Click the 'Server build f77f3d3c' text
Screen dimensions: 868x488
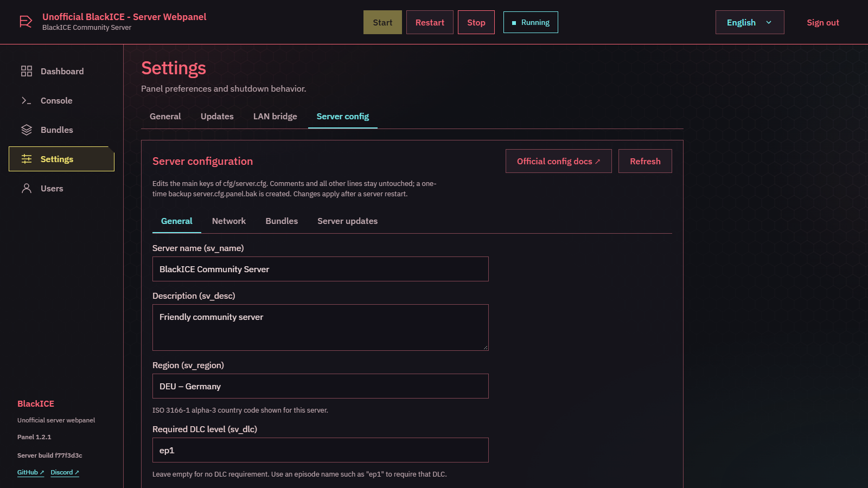coord(50,455)
